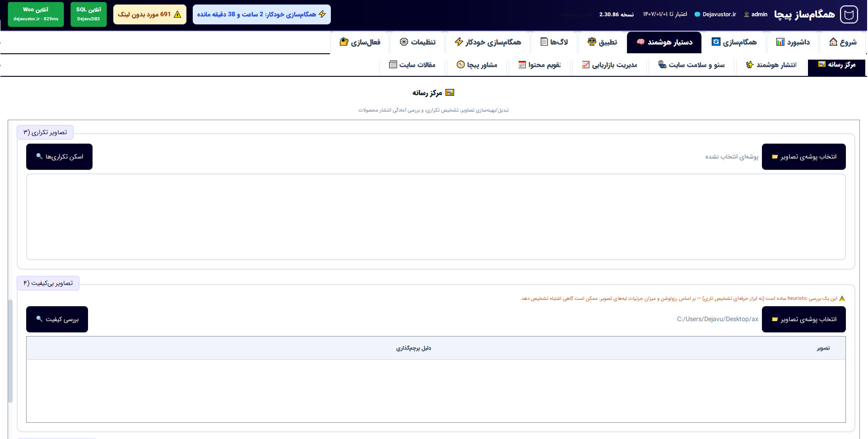Screen dimensions: 868x439
Task: Click the Pitcha app logo icon
Action: 849,14
